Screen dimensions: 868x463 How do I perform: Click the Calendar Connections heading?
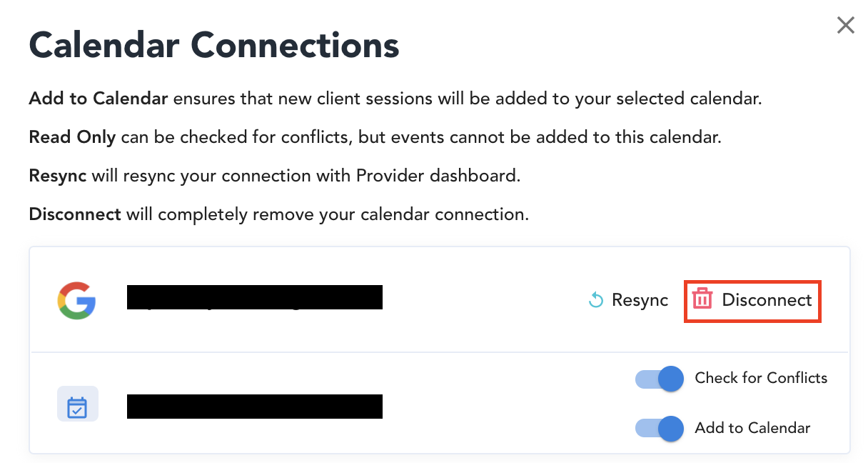click(x=214, y=46)
